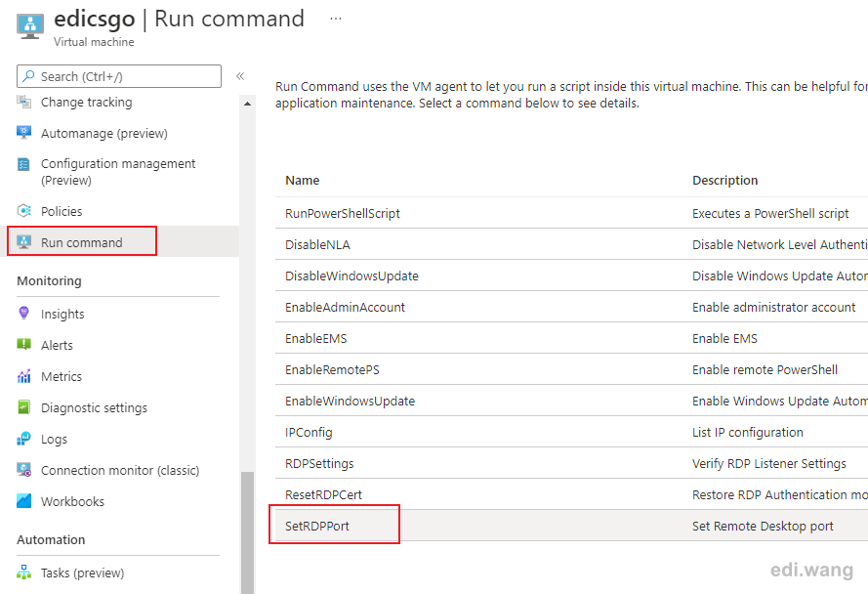Click 'List IP configuration' description
Screen dimensions: 868x594
click(x=747, y=432)
